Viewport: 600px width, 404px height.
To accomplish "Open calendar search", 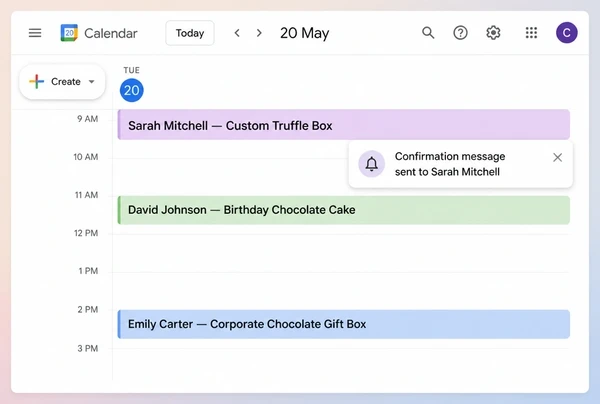I will tap(428, 33).
